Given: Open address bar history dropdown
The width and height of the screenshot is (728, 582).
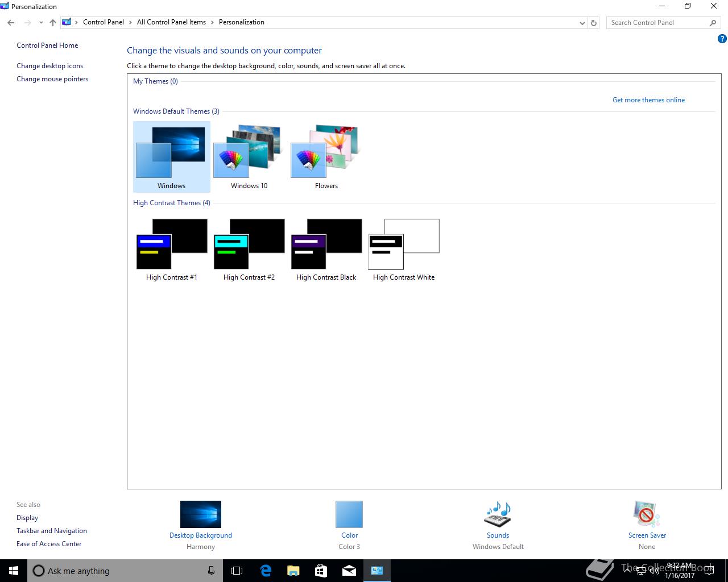Looking at the screenshot, I should pyautogui.click(x=582, y=23).
